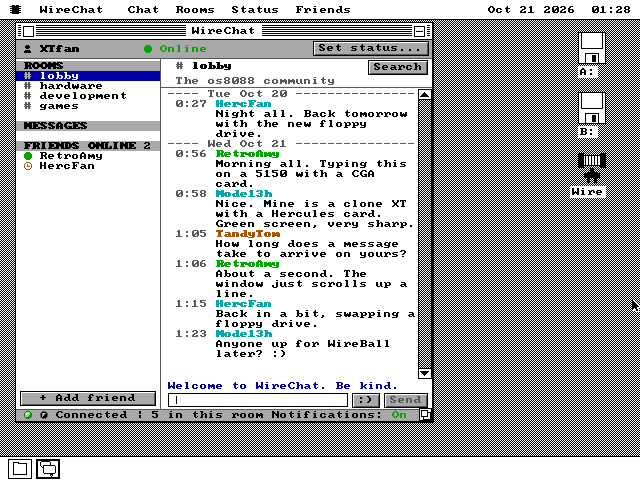Viewport: 640px width, 480px height.
Task: Click the hash icon in lobby header
Action: [x=179, y=65]
